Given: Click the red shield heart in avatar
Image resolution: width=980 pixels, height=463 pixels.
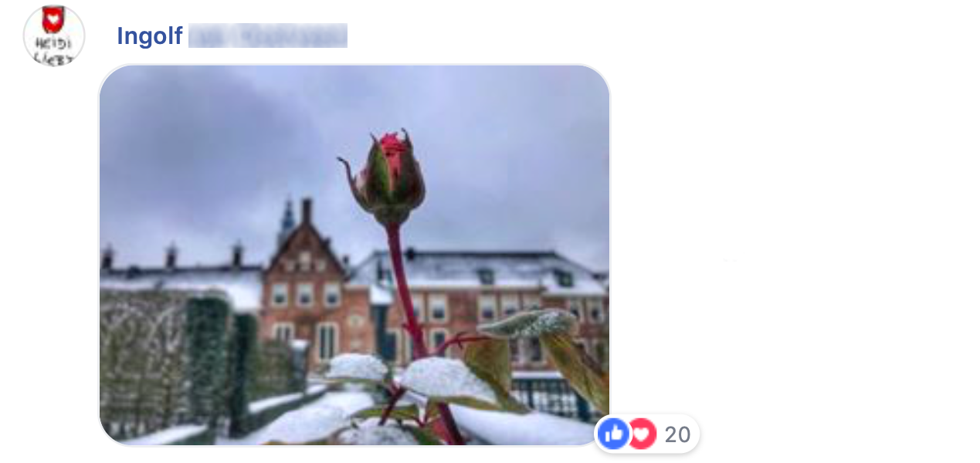Looking at the screenshot, I should (x=53, y=19).
